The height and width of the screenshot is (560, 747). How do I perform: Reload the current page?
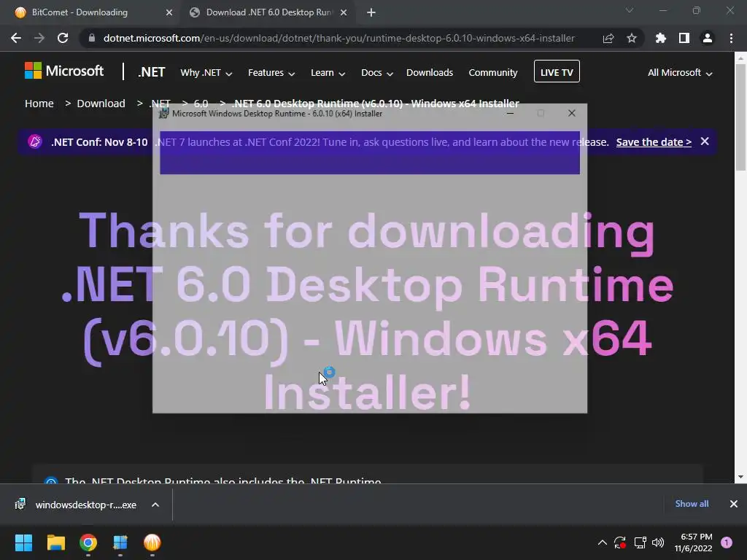coord(63,38)
